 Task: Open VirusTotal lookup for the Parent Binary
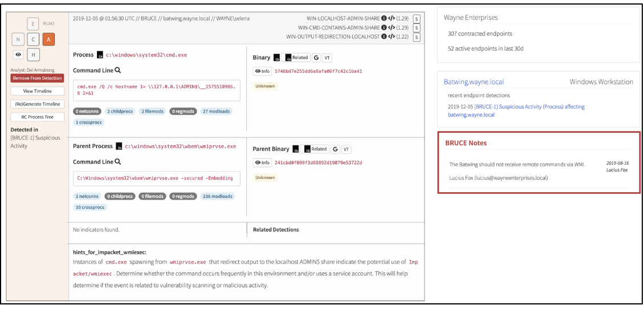pyautogui.click(x=346, y=149)
